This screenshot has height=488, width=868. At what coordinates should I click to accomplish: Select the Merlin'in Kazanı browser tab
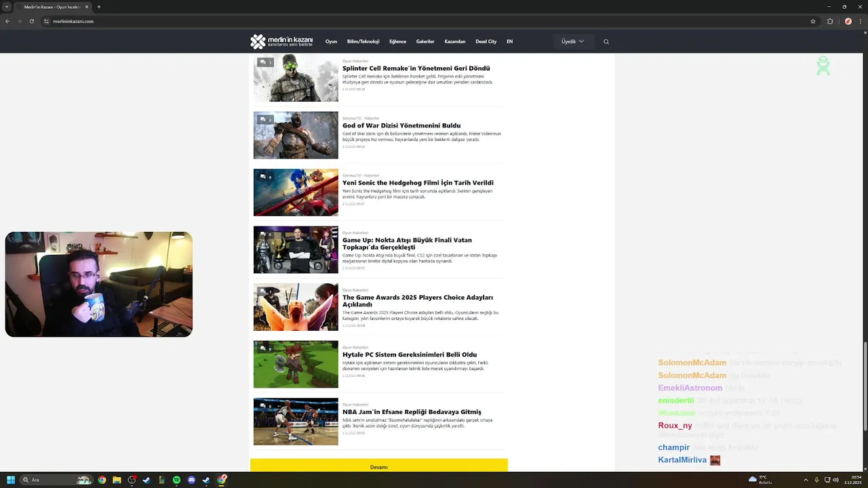(x=52, y=7)
